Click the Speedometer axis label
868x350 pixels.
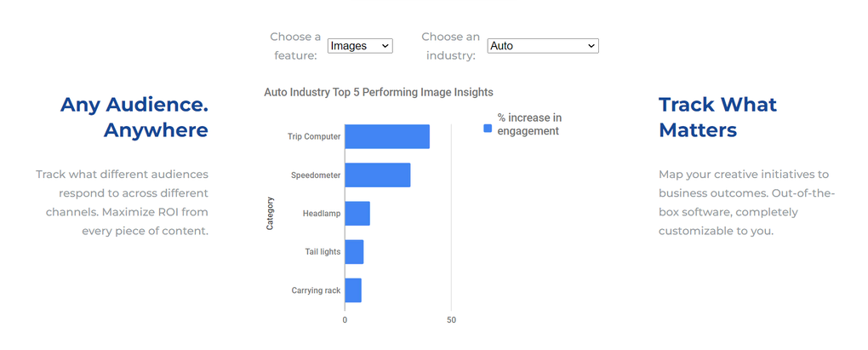[x=316, y=175]
